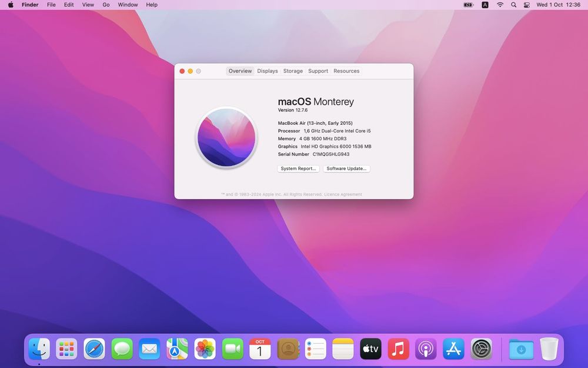This screenshot has height=368, width=588.
Task: Switch to the Support tab
Action: point(318,71)
